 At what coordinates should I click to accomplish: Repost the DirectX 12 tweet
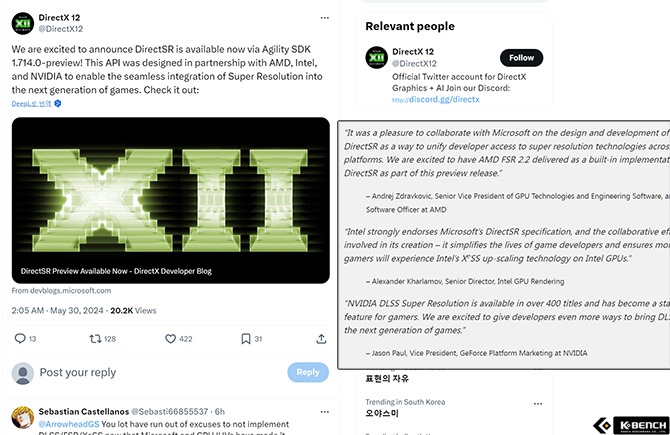[95, 339]
